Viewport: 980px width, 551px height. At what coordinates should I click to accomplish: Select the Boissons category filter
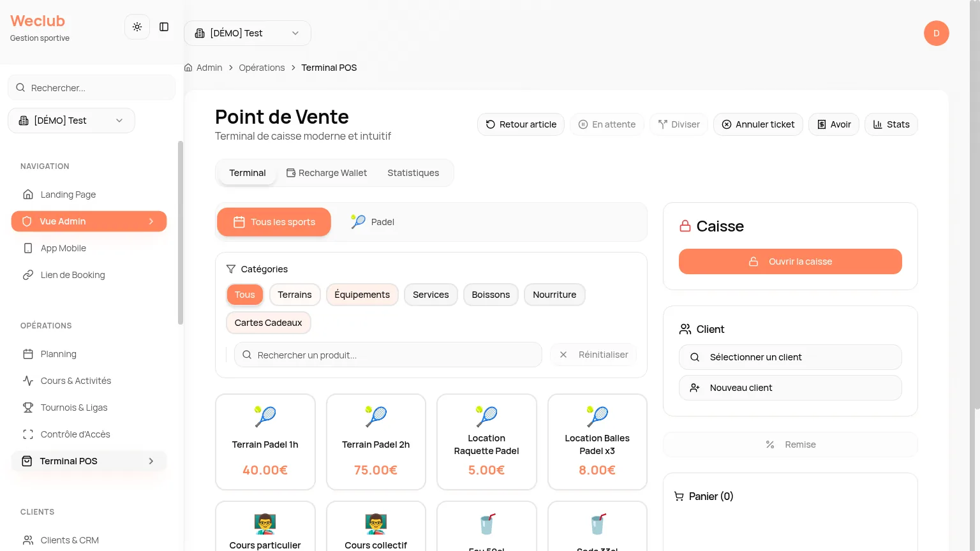pos(491,295)
